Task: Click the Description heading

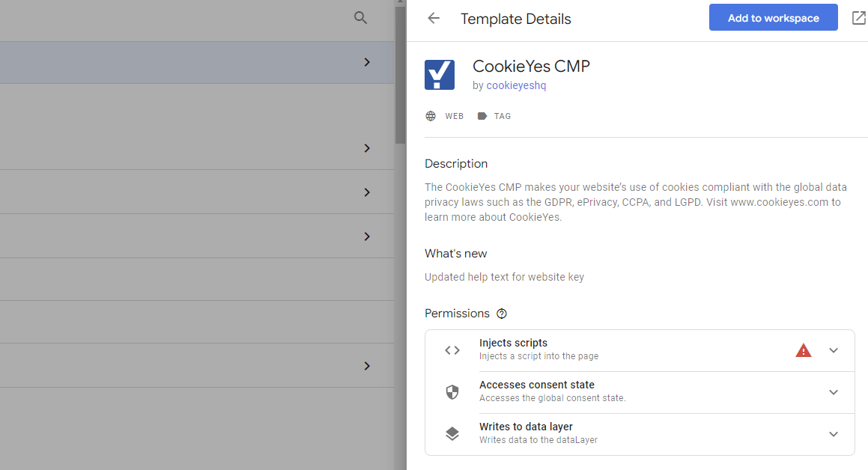Action: pyautogui.click(x=456, y=164)
